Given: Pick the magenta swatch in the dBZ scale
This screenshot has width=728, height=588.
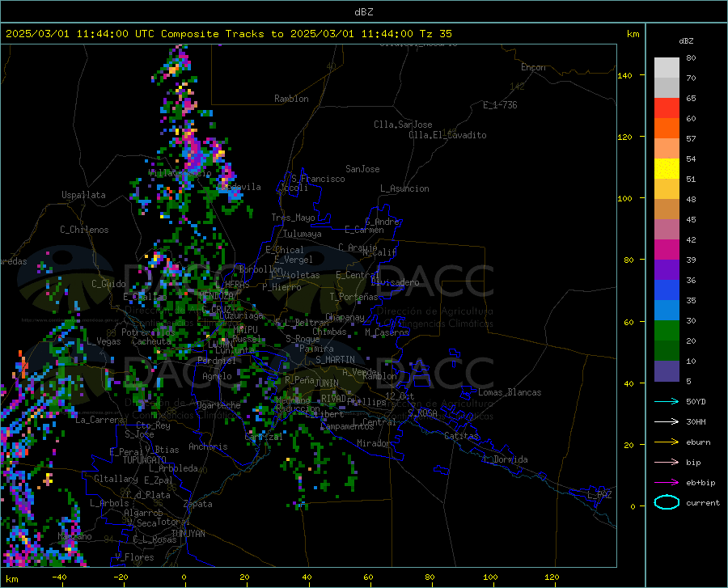Looking at the screenshot, I should pos(667,250).
